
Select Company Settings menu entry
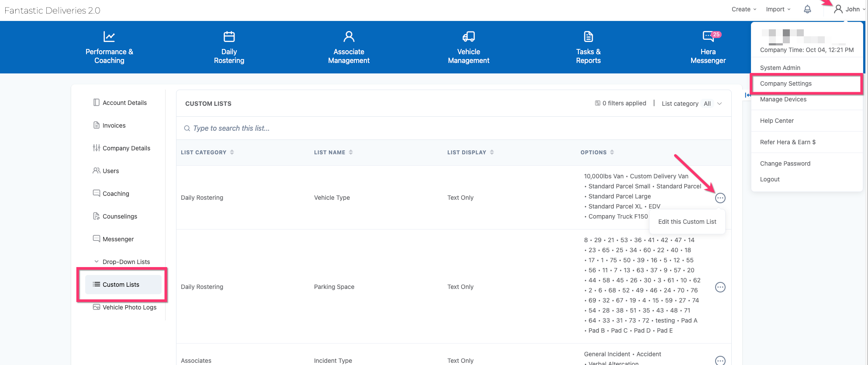786,83
